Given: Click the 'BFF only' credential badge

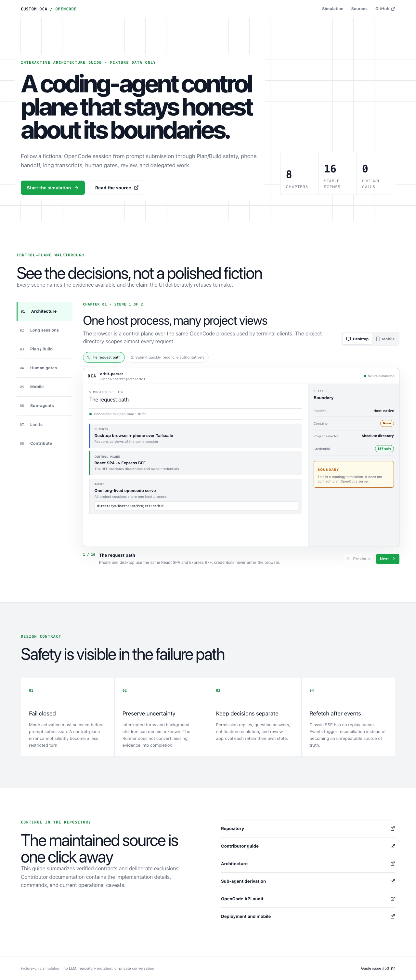Looking at the screenshot, I should click(x=384, y=449).
